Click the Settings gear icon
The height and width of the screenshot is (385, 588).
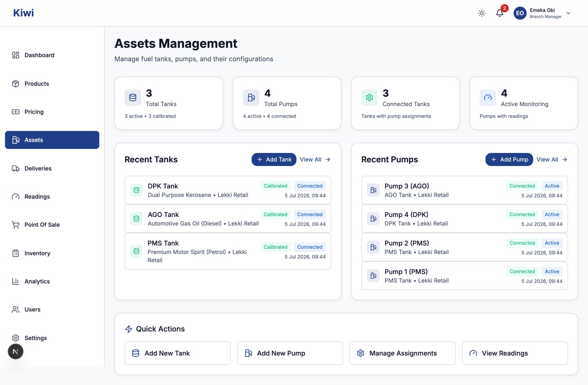[16, 338]
